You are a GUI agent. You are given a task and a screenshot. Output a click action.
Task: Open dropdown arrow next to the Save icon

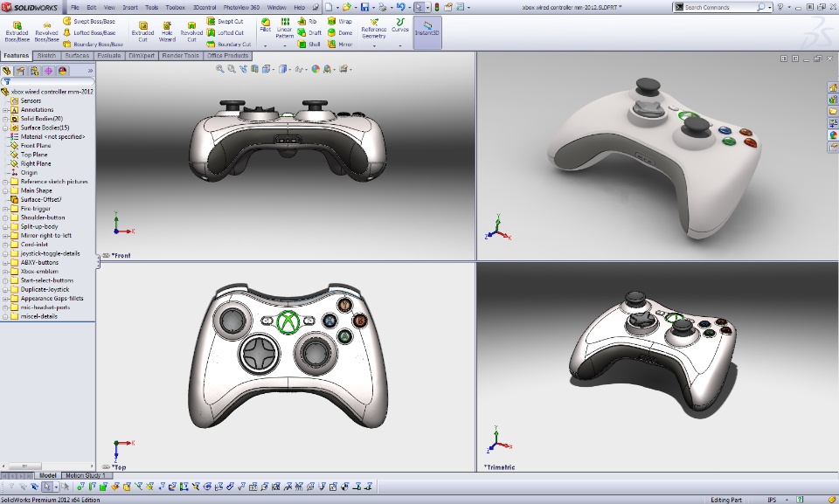click(x=373, y=8)
